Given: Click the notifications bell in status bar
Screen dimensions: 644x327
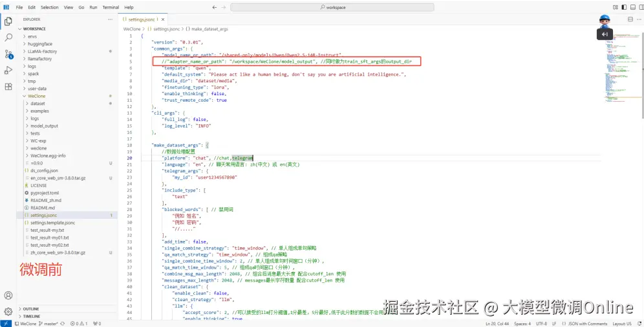Looking at the screenshot, I should (639, 324).
